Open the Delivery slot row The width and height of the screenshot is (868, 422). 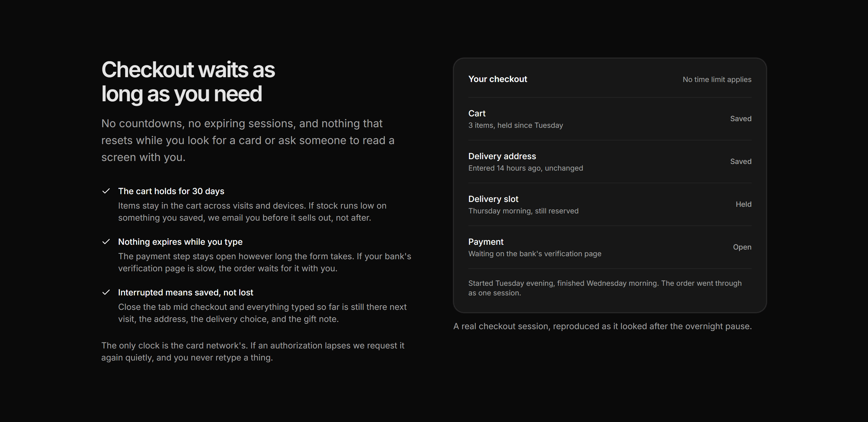(609, 205)
